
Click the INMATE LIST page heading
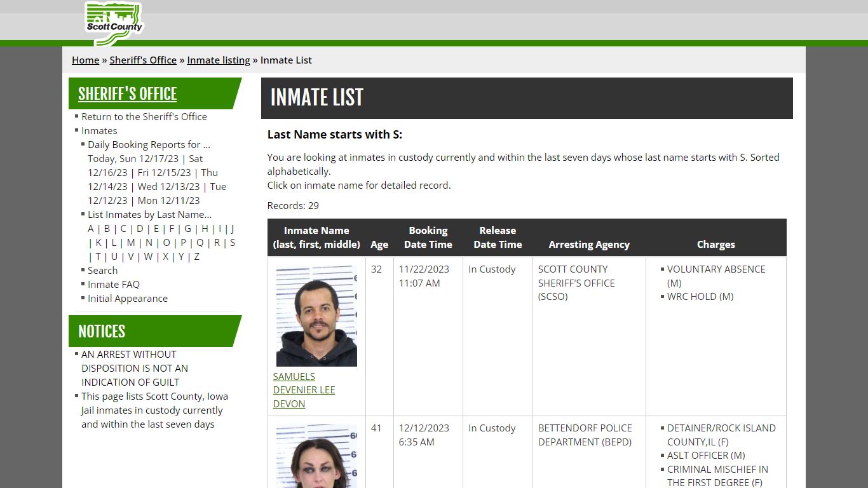(317, 97)
